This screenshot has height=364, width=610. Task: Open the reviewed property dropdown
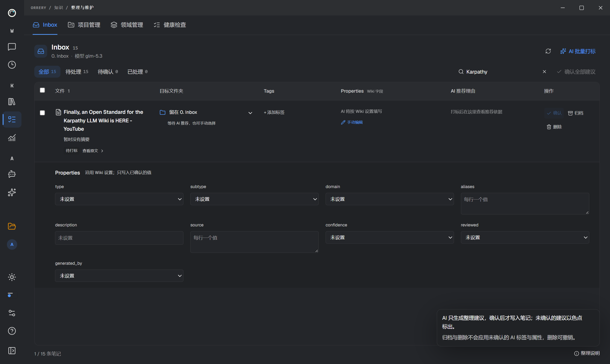[x=525, y=237]
